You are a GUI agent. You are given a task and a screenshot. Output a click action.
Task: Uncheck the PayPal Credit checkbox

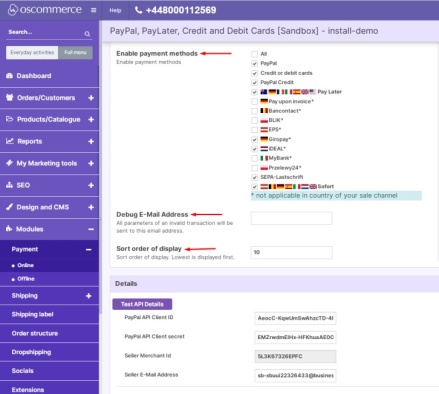click(255, 82)
